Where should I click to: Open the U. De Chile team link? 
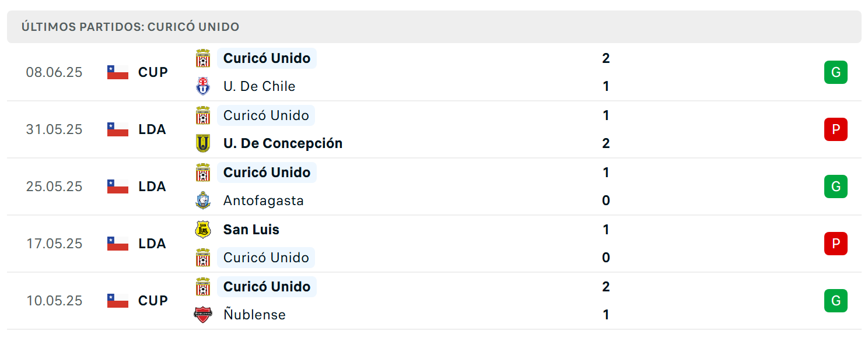[260, 86]
